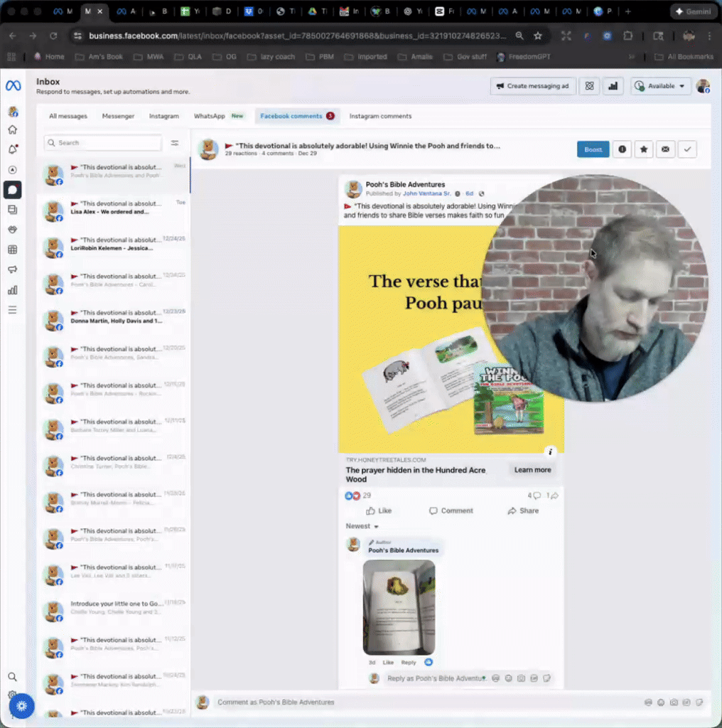Open the Content icon in left sidebar
722x728 pixels.
[x=13, y=210]
